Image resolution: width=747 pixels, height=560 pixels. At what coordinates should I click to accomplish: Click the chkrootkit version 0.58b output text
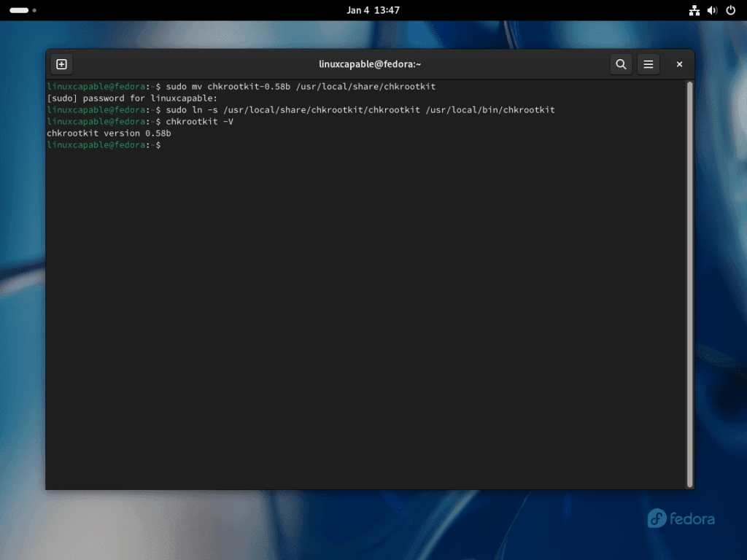[x=108, y=133]
